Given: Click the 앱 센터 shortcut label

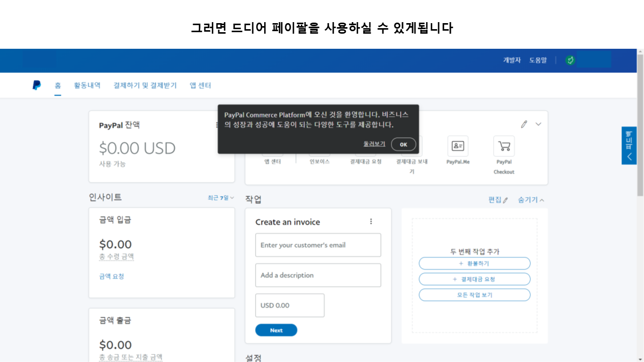Looking at the screenshot, I should tap(273, 161).
